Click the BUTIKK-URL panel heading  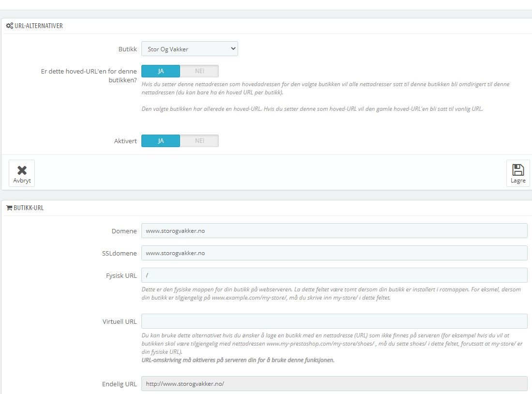click(x=29, y=208)
